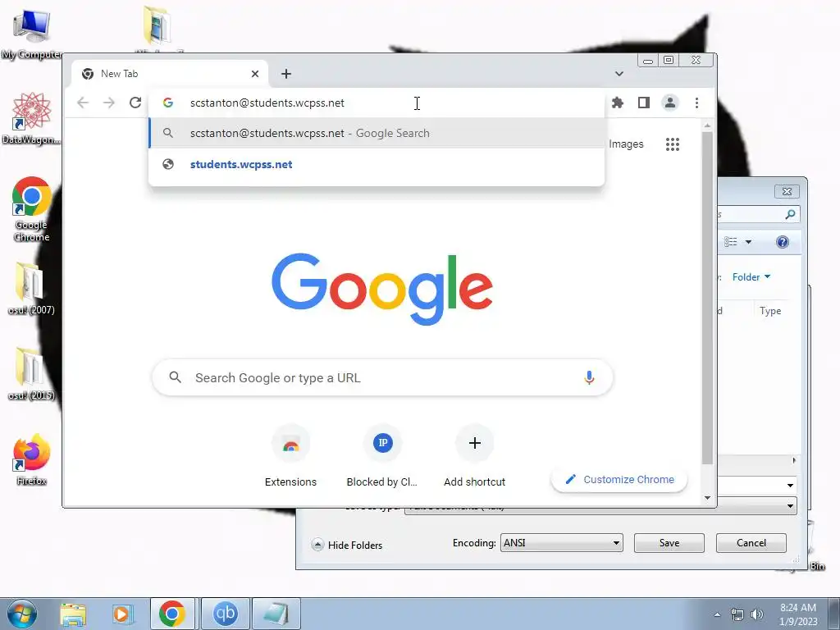Viewport: 840px width, 630px height.
Task: Click the save dialog's search magnifier icon
Action: click(x=790, y=214)
